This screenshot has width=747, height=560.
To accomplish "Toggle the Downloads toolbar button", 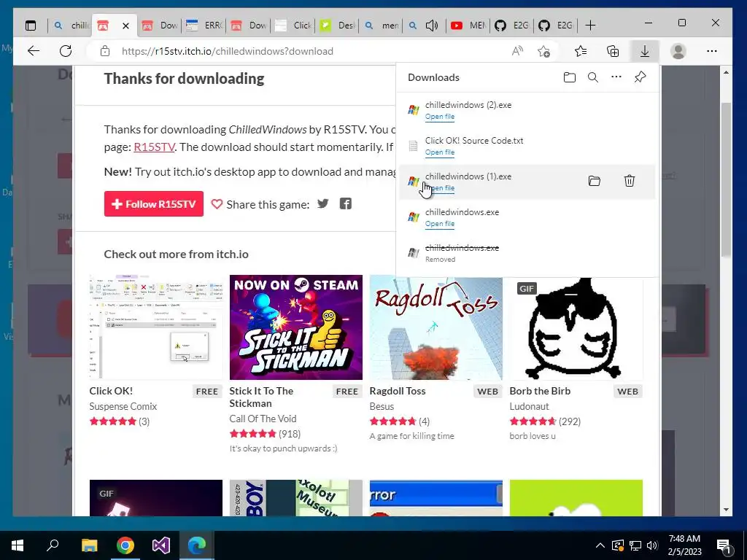I will click(645, 51).
